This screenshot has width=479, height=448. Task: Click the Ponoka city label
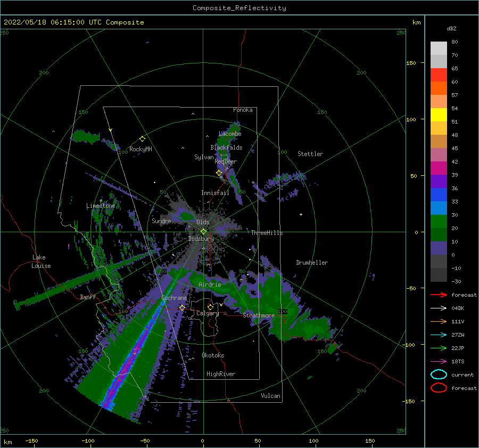pos(243,110)
